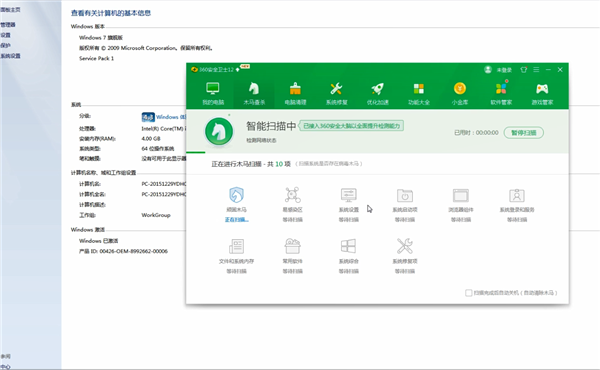Image resolution: width=600 pixels, height=370 pixels.
Task: Click the large green horse scan emblem
Action: click(x=219, y=132)
